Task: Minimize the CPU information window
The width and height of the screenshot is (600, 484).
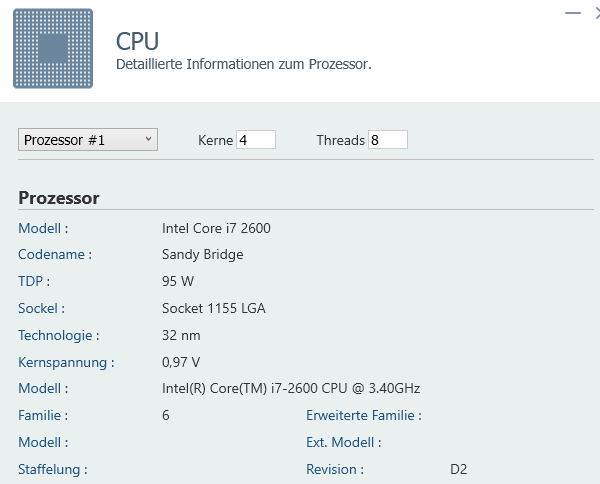Action: pyautogui.click(x=573, y=13)
